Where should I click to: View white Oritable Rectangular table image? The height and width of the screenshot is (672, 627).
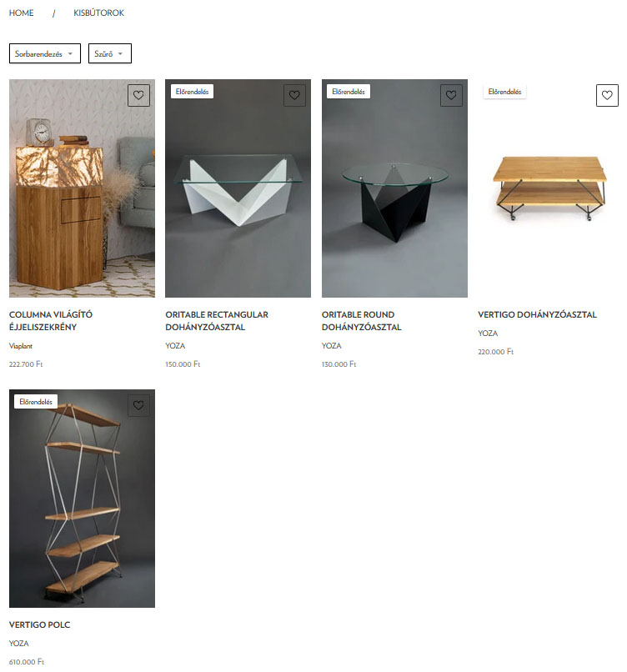(238, 188)
